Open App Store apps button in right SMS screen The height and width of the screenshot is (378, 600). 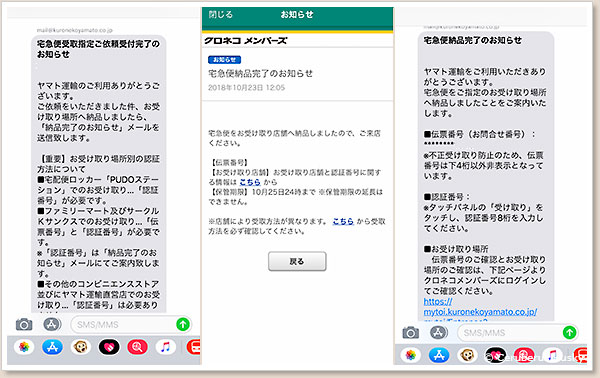click(x=439, y=332)
